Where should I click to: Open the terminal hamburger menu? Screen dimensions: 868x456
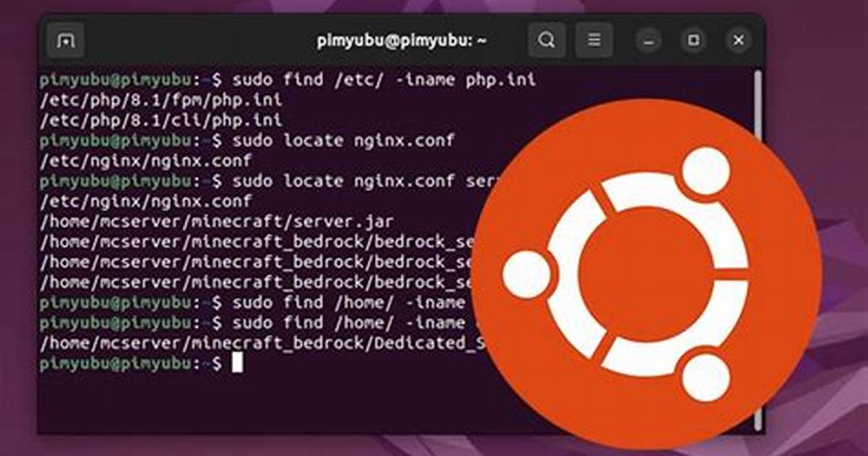click(x=594, y=41)
